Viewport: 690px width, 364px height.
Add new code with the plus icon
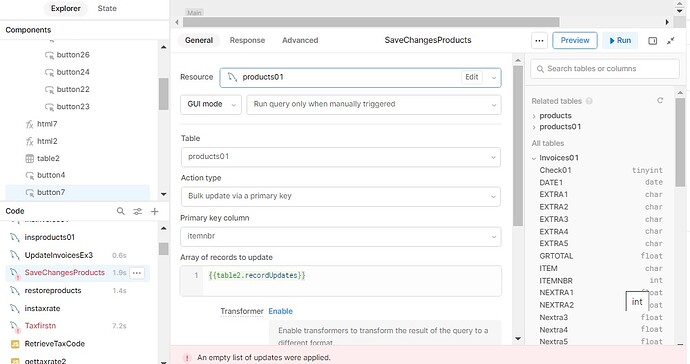tap(154, 211)
